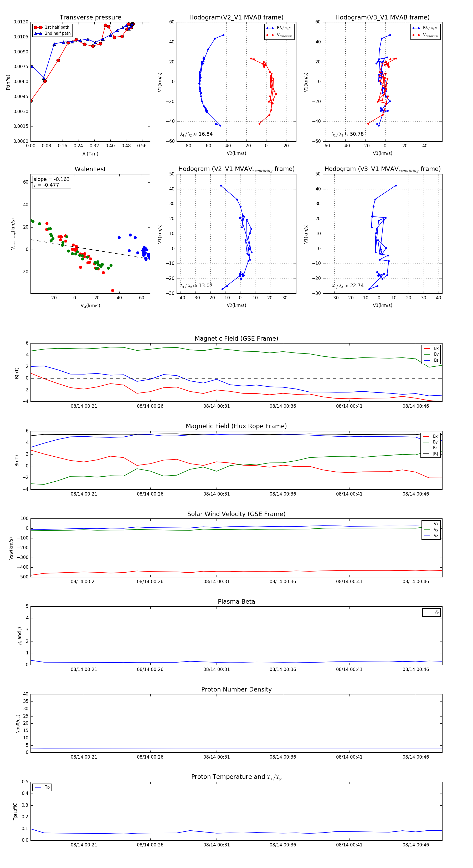Click the λ1/λ2 ≈ 16.84 annotation

click(x=196, y=134)
